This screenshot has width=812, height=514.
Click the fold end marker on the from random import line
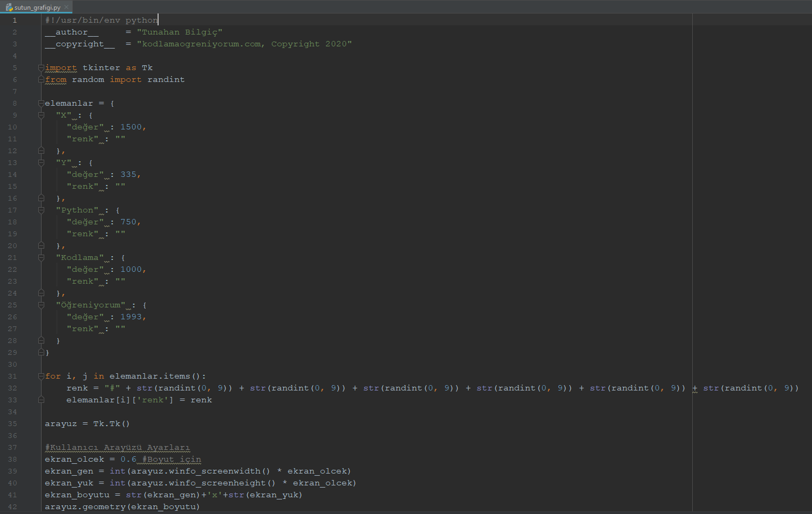(41, 80)
